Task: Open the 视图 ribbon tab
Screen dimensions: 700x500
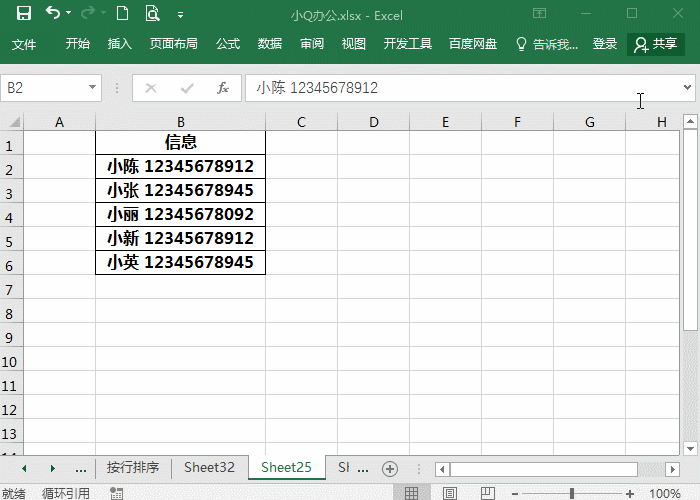Action: click(x=354, y=44)
